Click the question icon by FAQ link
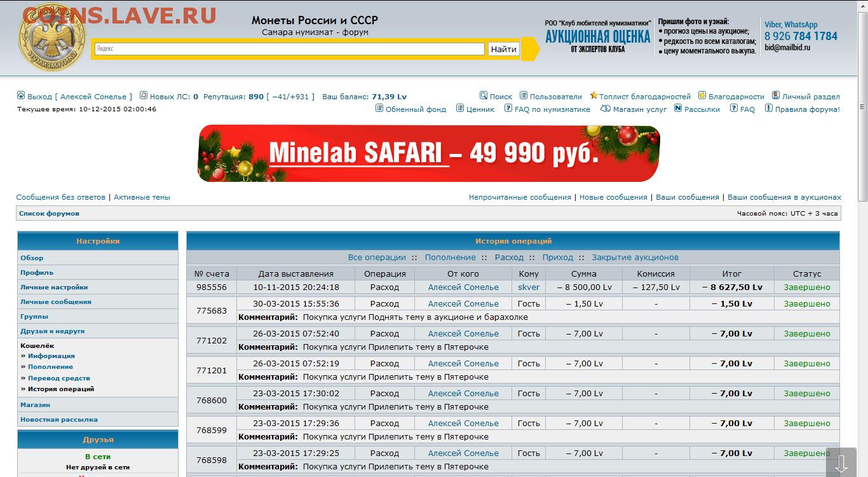This screenshot has height=477, width=868. tap(734, 108)
